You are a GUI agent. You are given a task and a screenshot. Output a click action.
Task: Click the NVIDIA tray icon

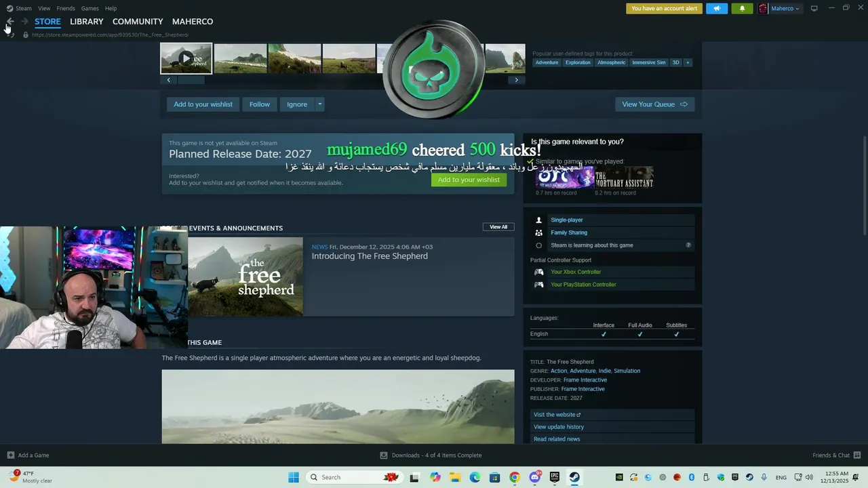tap(619, 477)
